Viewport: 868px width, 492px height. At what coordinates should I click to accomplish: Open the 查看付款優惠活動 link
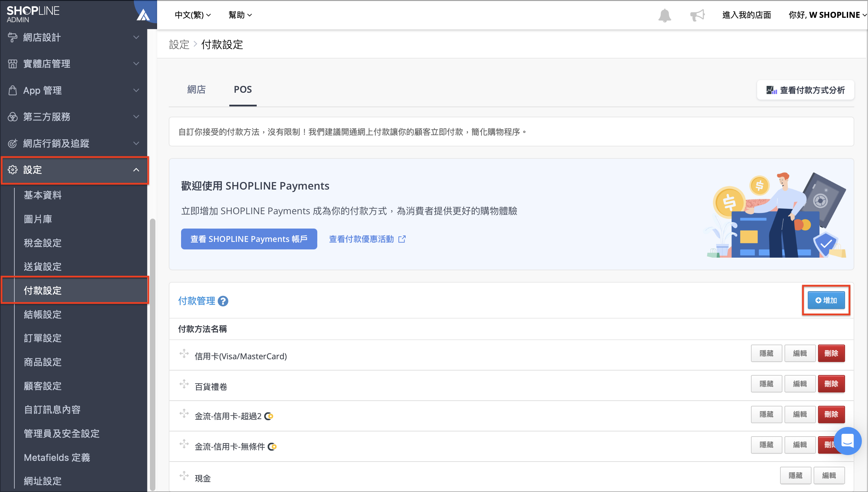367,239
